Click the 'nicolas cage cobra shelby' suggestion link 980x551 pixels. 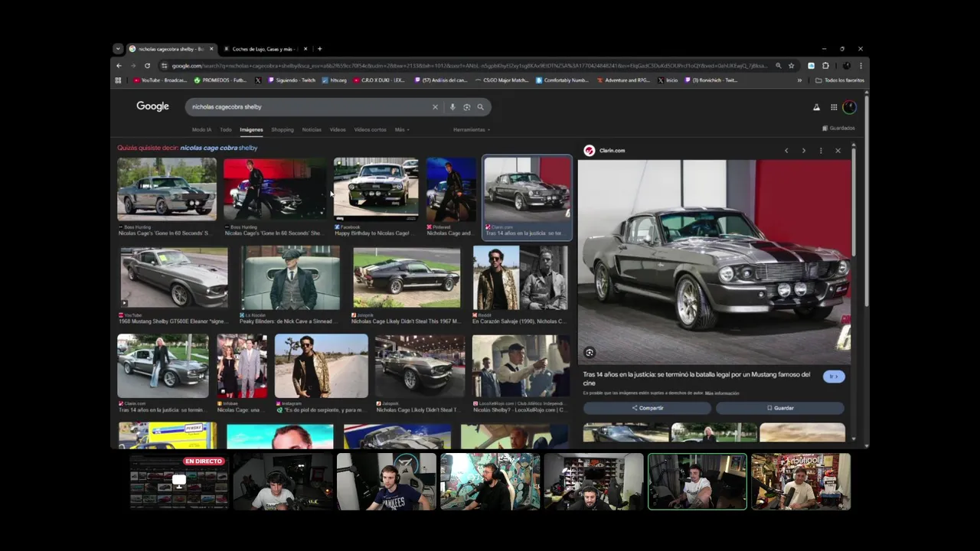click(x=219, y=148)
